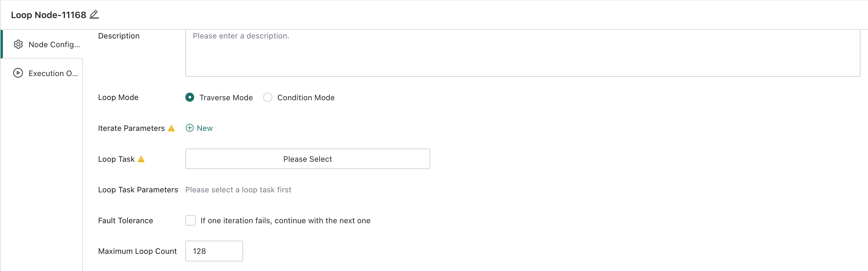This screenshot has width=868, height=271.
Task: Click warning triangle beside Iterate Parameters
Action: [x=171, y=129]
